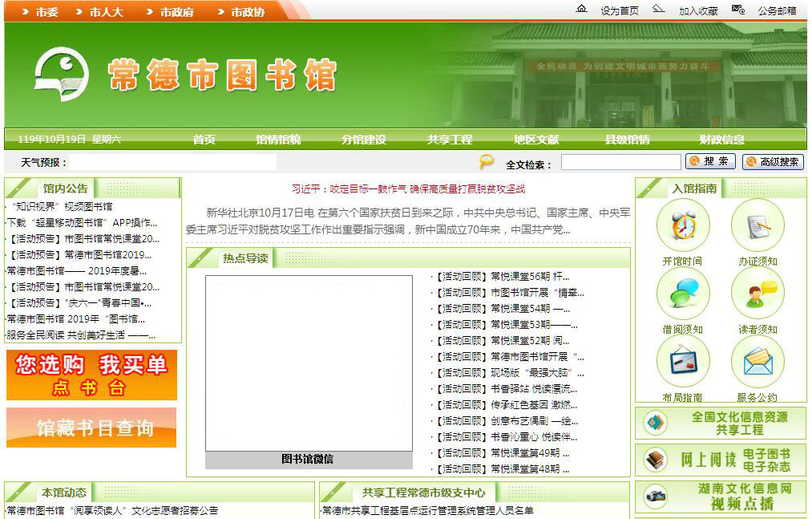Screen dimensions: 812x519
Task: Click the 开馆时间 alarm clock icon
Action: pos(682,225)
